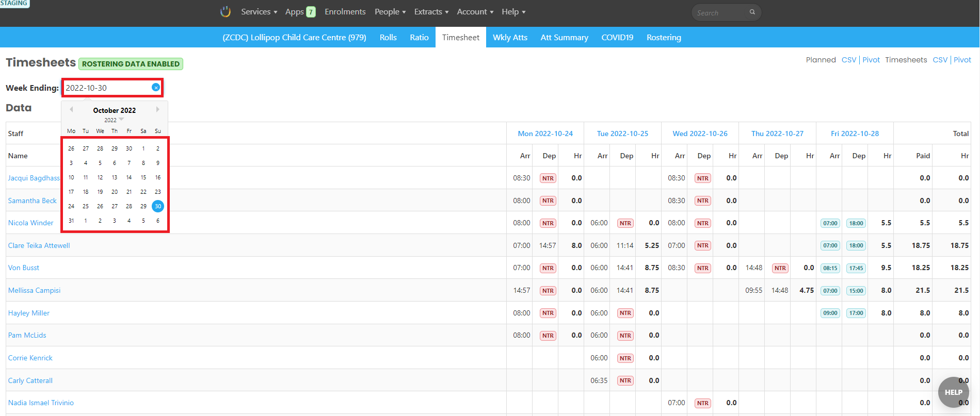
Task: Open staff member Jacqui Bagdhass
Action: coord(34,178)
